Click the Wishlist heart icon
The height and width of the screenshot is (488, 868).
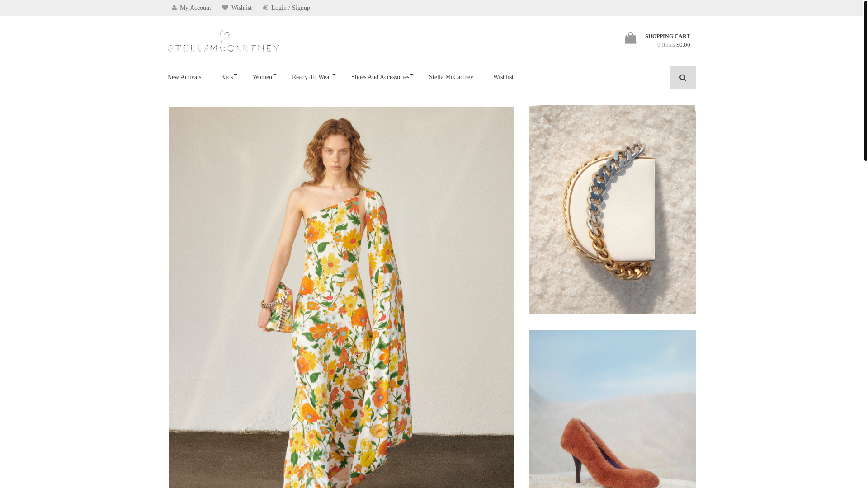tap(225, 8)
